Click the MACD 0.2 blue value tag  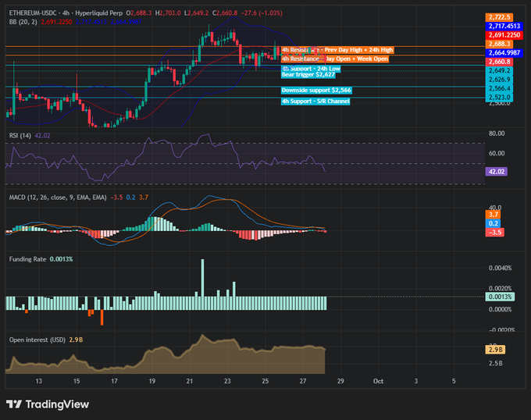click(x=493, y=223)
